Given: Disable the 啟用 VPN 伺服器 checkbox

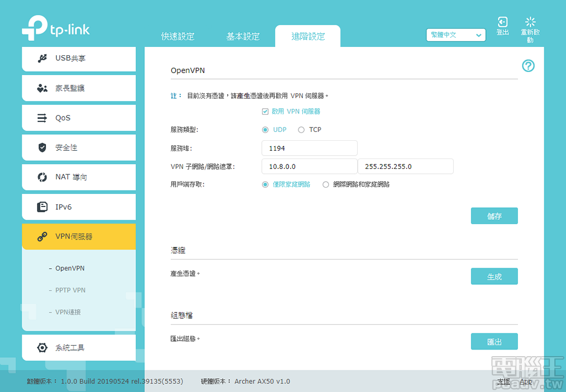Looking at the screenshot, I should 265,111.
